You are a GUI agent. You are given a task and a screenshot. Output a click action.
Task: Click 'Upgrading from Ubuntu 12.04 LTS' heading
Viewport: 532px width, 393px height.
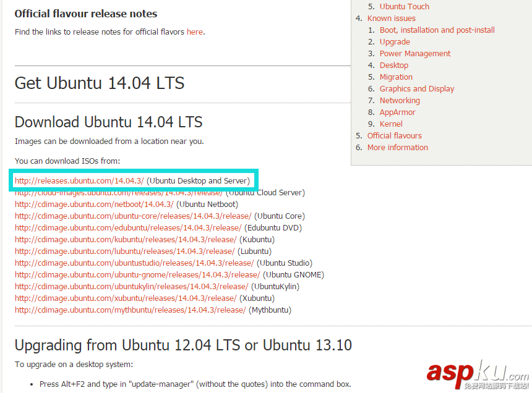point(183,345)
